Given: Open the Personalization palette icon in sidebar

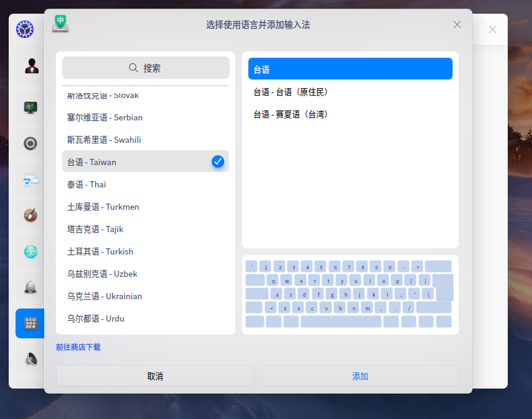Looking at the screenshot, I should click(30, 215).
